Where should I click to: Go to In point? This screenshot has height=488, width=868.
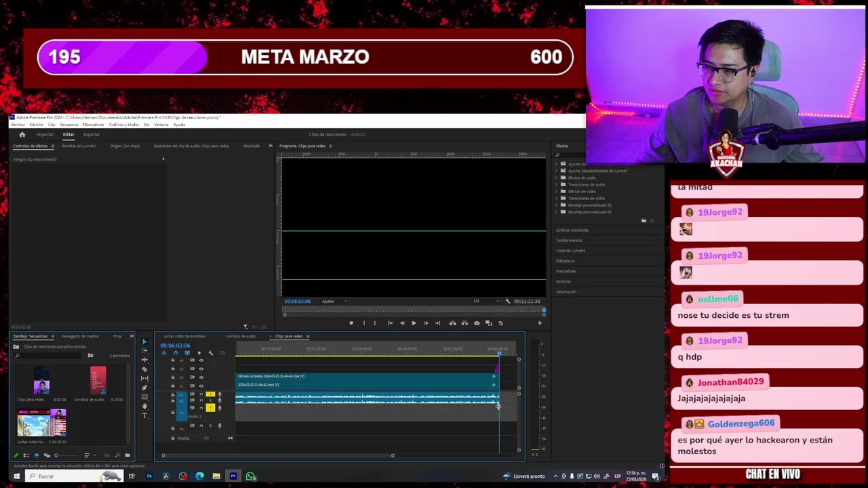click(390, 323)
